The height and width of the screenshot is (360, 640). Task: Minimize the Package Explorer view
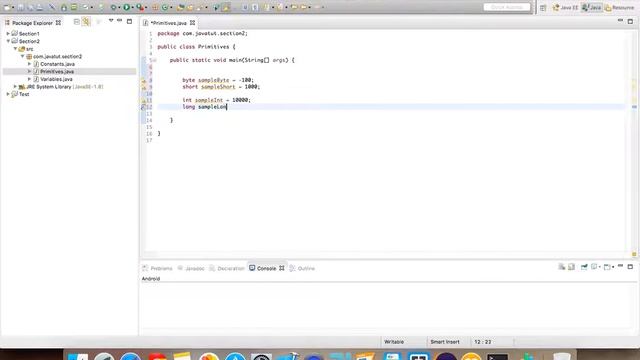coord(120,20)
